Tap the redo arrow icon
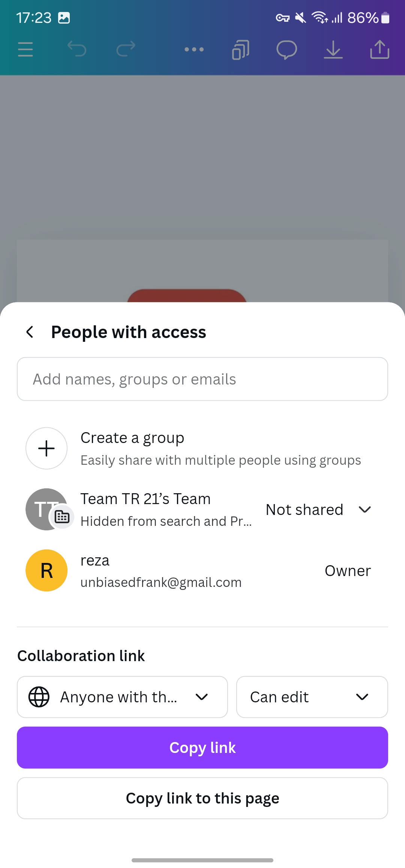This screenshot has width=405, height=868. [x=126, y=49]
